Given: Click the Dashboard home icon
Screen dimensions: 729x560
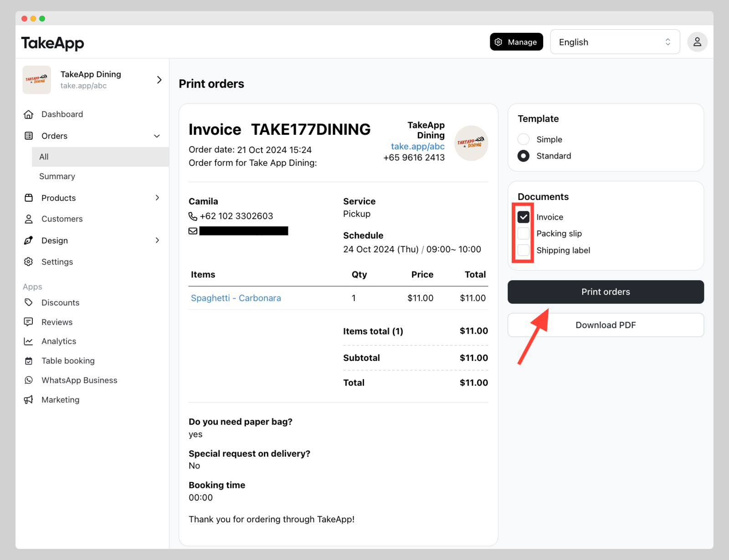Looking at the screenshot, I should coord(29,114).
